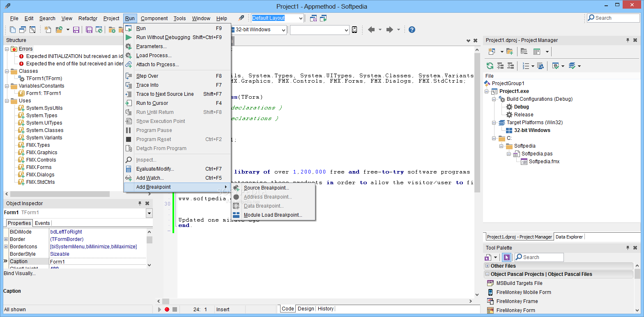This screenshot has width=644, height=317.
Task: Open the Default Layout dropdown
Action: pyautogui.click(x=301, y=18)
